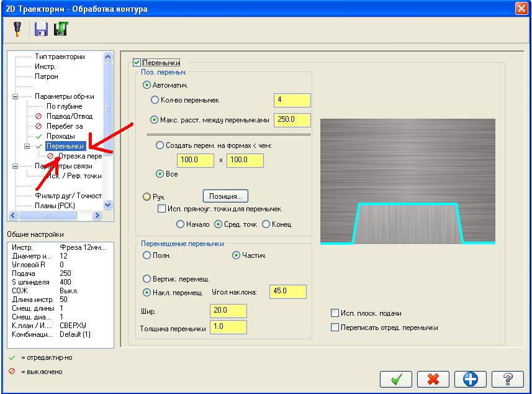Viewport: 532px width, 394px height.
Task: Click the Позиция... button
Action: (x=225, y=196)
